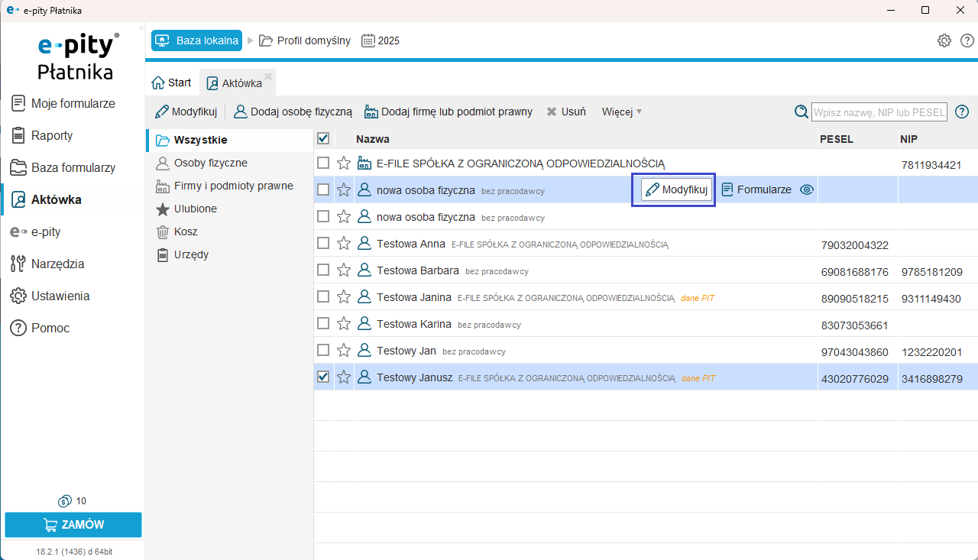The image size is (978, 560).
Task: Open the 2025 year selector
Action: click(x=381, y=40)
